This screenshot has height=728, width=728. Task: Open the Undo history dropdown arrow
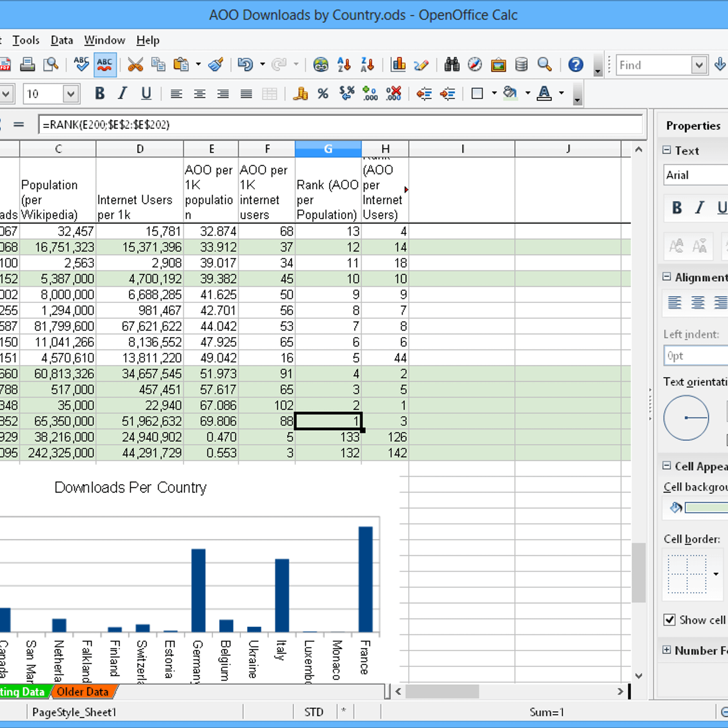263,65
